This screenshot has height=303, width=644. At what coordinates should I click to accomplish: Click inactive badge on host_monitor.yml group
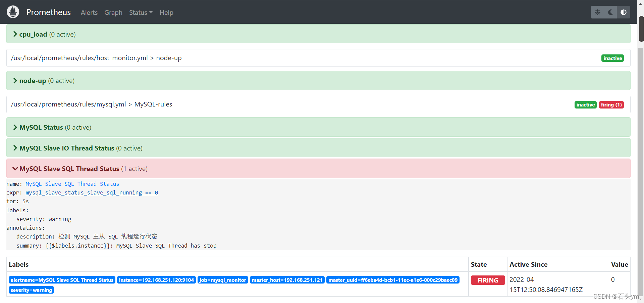tap(612, 58)
